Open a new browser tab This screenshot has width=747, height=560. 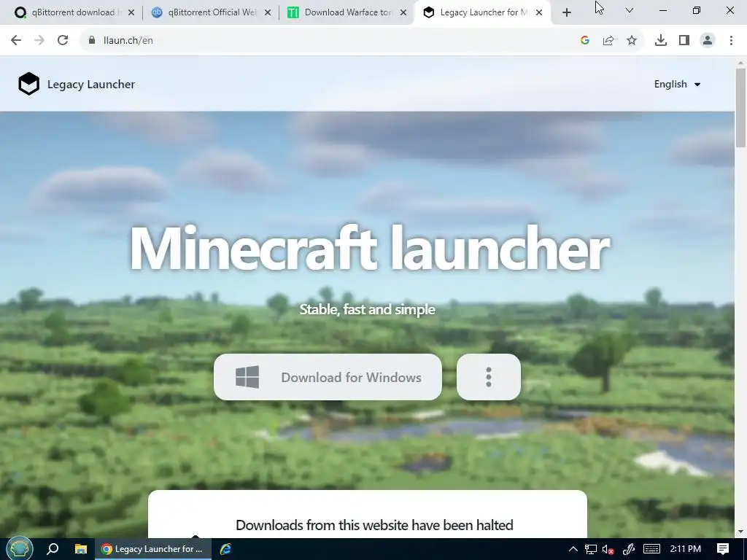click(566, 12)
